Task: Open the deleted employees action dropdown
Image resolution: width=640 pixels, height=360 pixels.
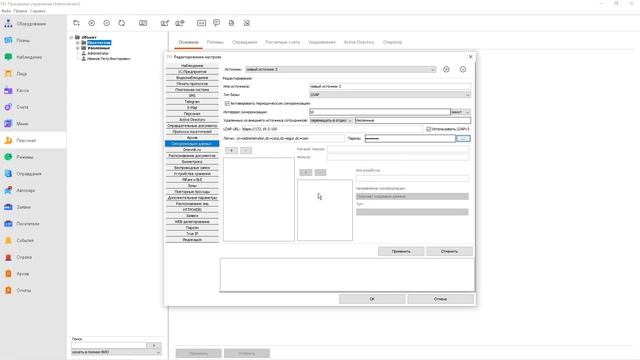Action: click(331, 120)
